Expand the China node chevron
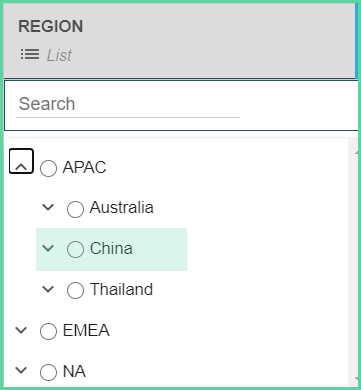Image resolution: width=361 pixels, height=390 pixels. pos(48,248)
